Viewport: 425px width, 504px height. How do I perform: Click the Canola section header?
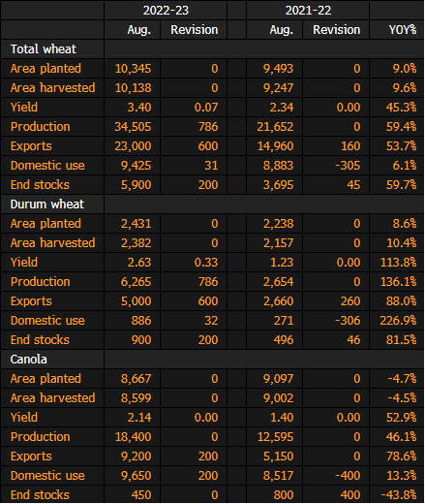29,360
